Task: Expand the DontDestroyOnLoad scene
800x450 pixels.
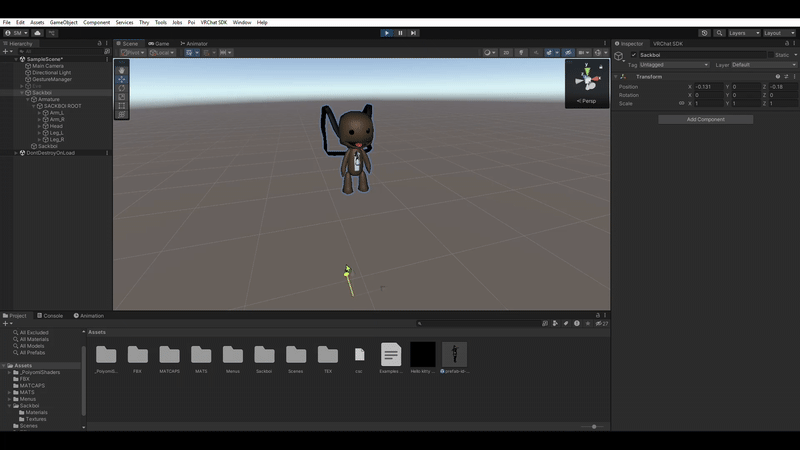Action: coord(16,153)
